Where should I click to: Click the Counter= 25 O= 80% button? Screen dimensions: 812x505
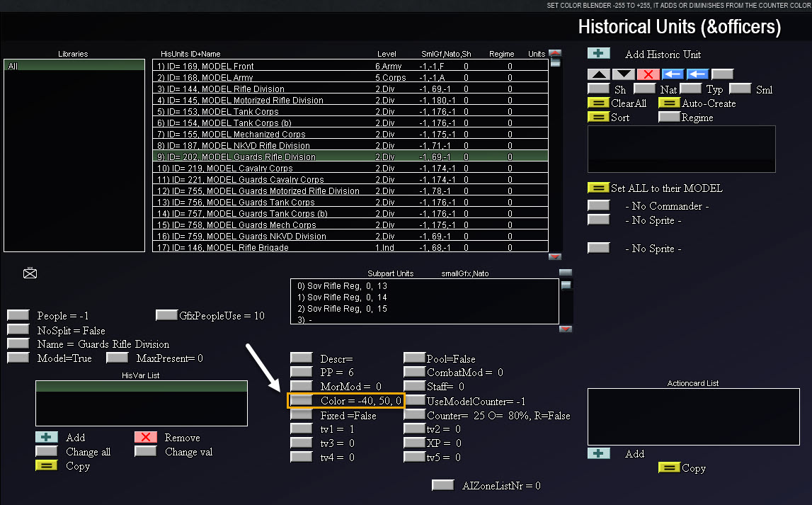pyautogui.click(x=414, y=414)
